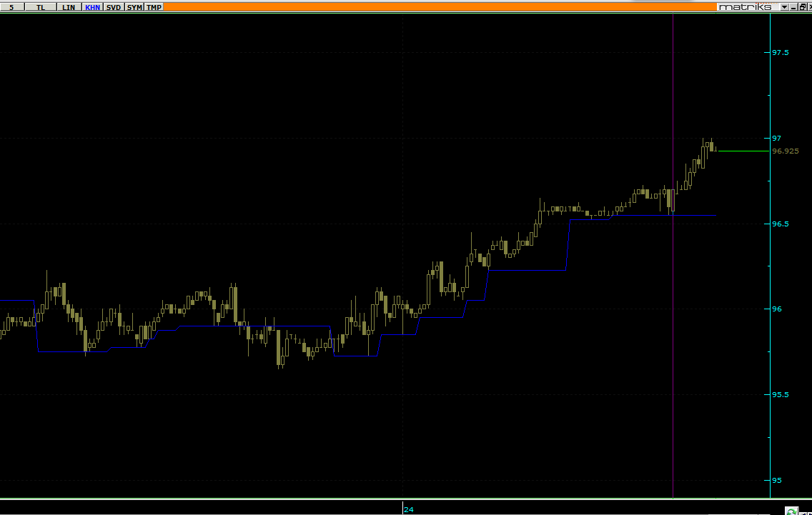Select the TL currency button
Image resolution: width=812 pixels, height=515 pixels.
(41, 7)
